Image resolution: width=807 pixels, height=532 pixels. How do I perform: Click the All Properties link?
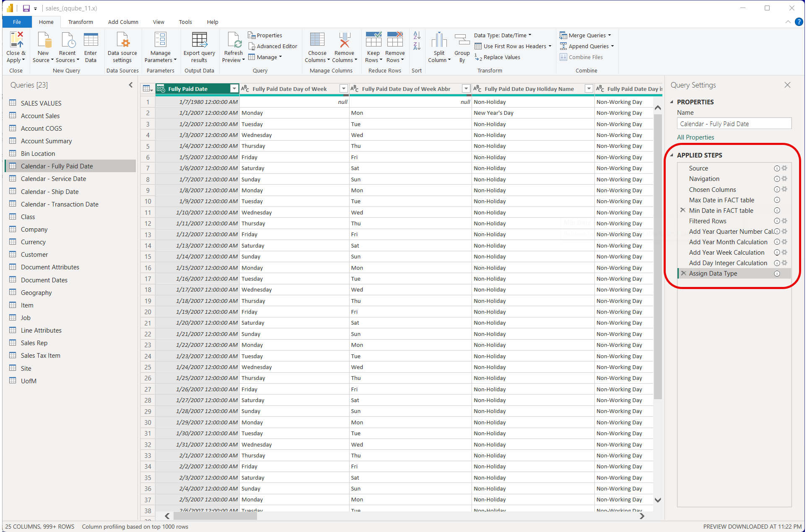[695, 137]
